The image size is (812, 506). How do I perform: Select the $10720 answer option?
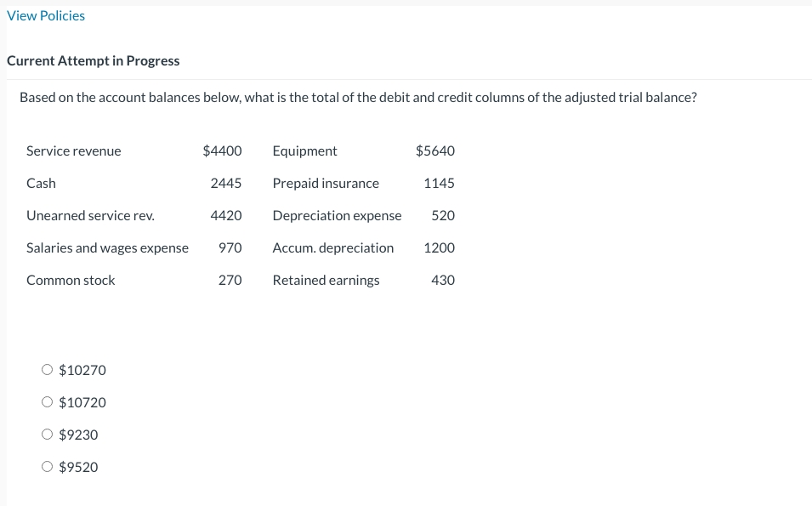[48, 401]
